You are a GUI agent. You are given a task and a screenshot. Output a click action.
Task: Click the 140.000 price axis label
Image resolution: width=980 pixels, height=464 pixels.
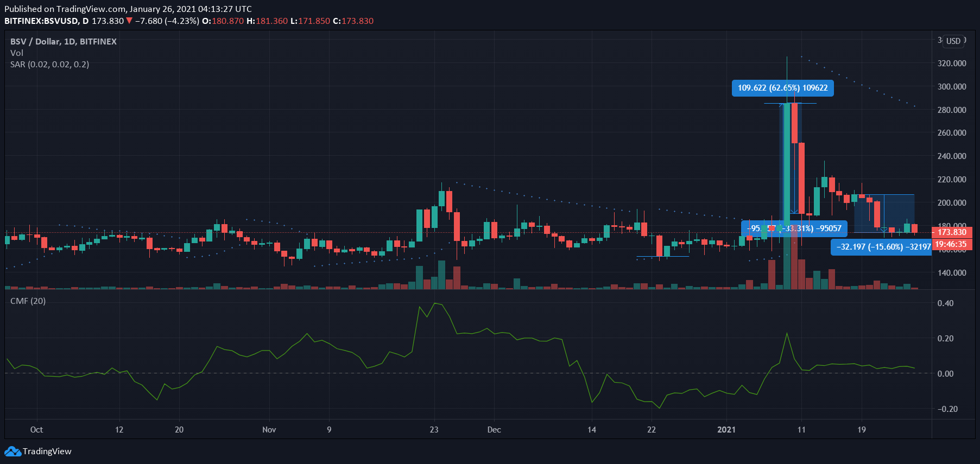952,272
